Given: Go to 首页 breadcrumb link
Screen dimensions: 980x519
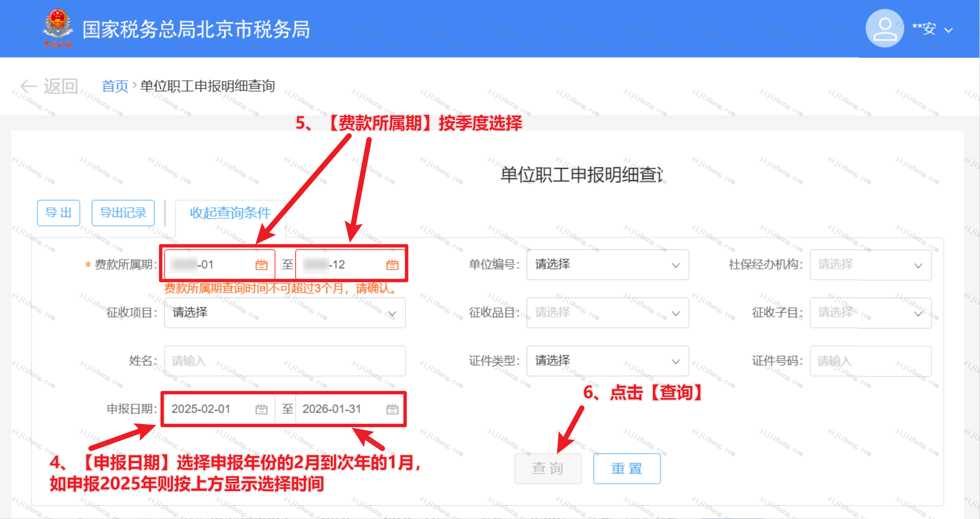Looking at the screenshot, I should point(114,86).
